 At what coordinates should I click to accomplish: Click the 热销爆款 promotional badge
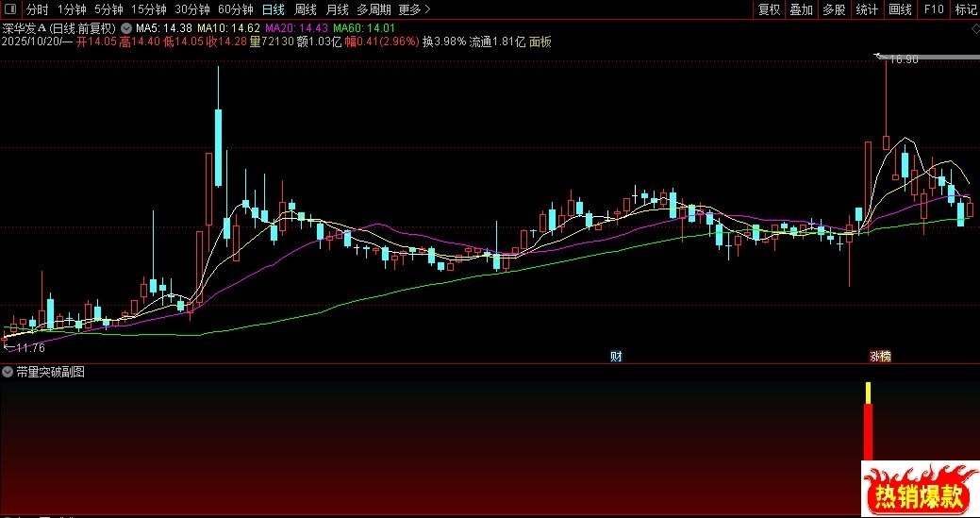921,490
